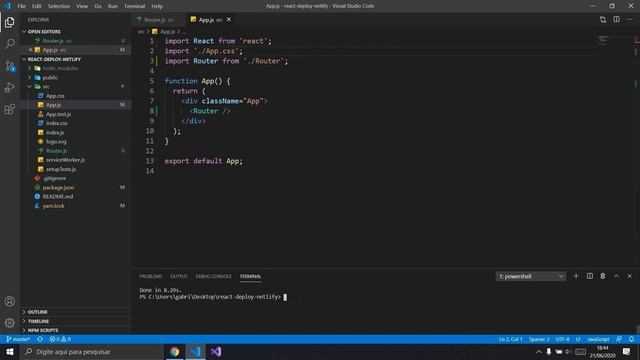Click the Open Changes icon in editor toolbar
The image size is (640, 360).
pyautogui.click(x=603, y=20)
